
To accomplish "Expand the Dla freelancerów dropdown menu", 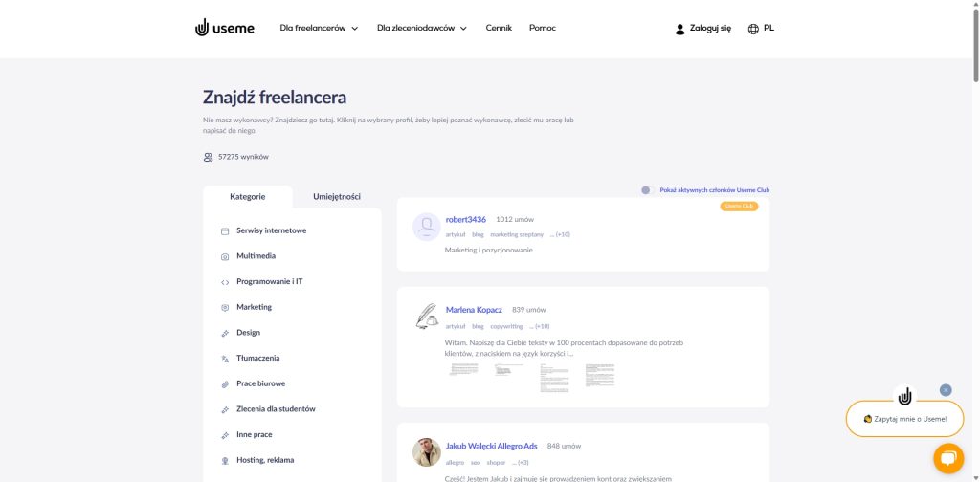I will tap(319, 29).
